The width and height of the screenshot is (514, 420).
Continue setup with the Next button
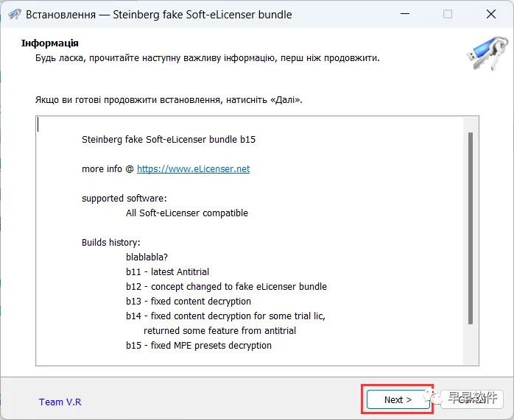(x=398, y=399)
